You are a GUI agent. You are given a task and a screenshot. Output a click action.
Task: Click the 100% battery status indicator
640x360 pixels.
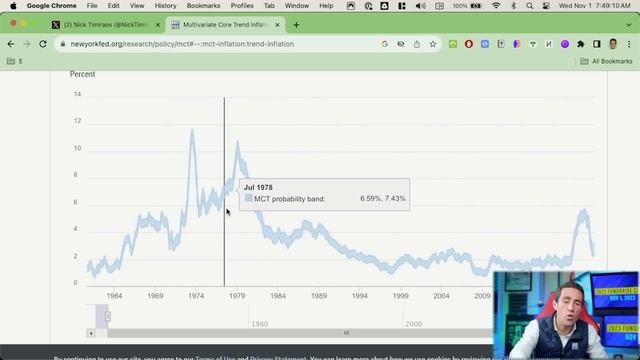pos(467,6)
